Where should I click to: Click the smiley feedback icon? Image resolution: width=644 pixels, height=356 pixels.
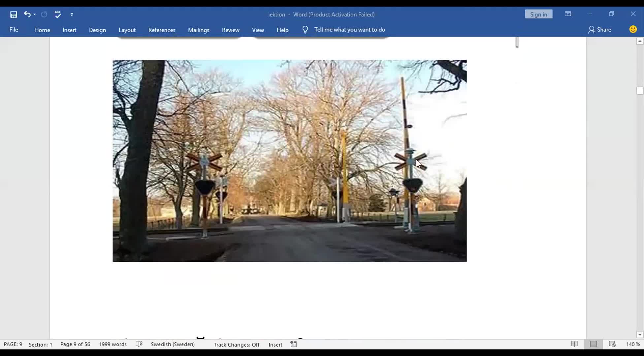click(633, 29)
